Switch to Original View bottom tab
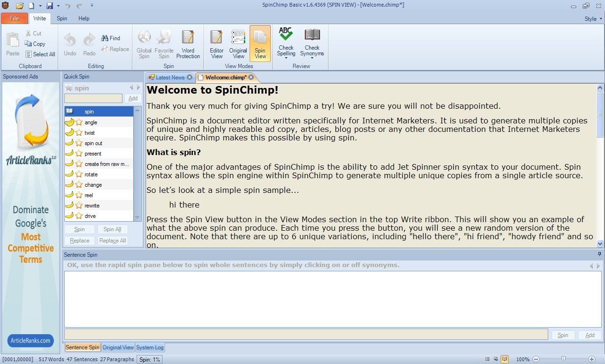 pyautogui.click(x=118, y=347)
